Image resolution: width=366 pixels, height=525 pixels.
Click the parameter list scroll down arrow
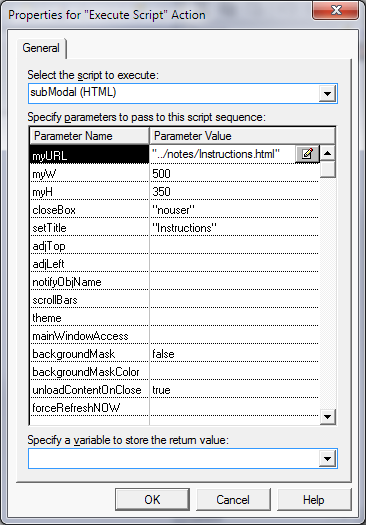327,417
